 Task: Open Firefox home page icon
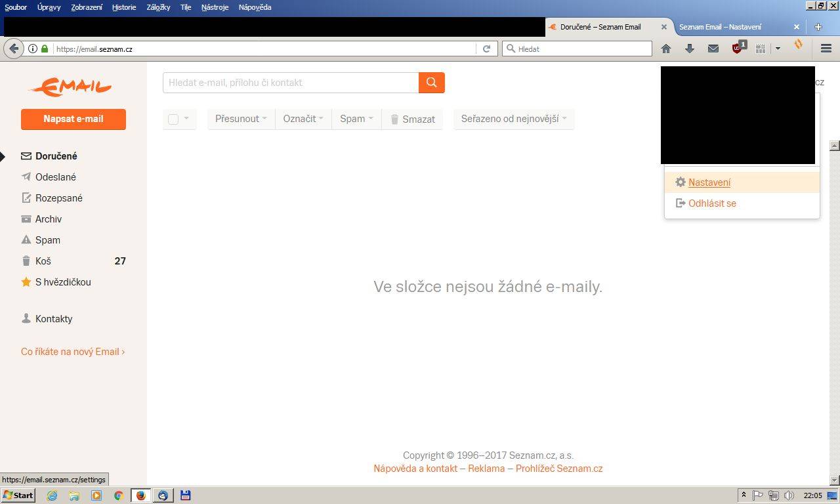click(x=666, y=49)
